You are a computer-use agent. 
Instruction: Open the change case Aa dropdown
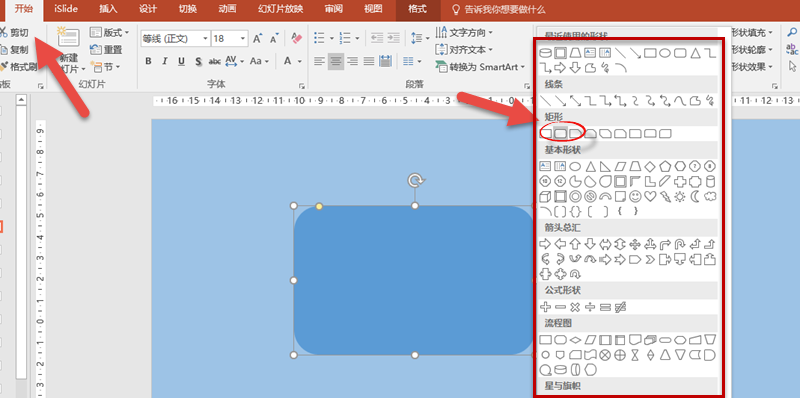point(260,61)
